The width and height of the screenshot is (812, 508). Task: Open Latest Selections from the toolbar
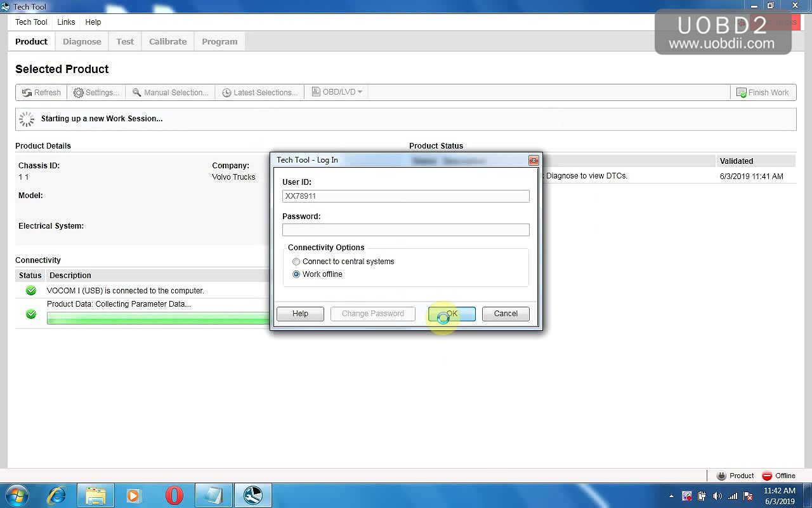259,92
